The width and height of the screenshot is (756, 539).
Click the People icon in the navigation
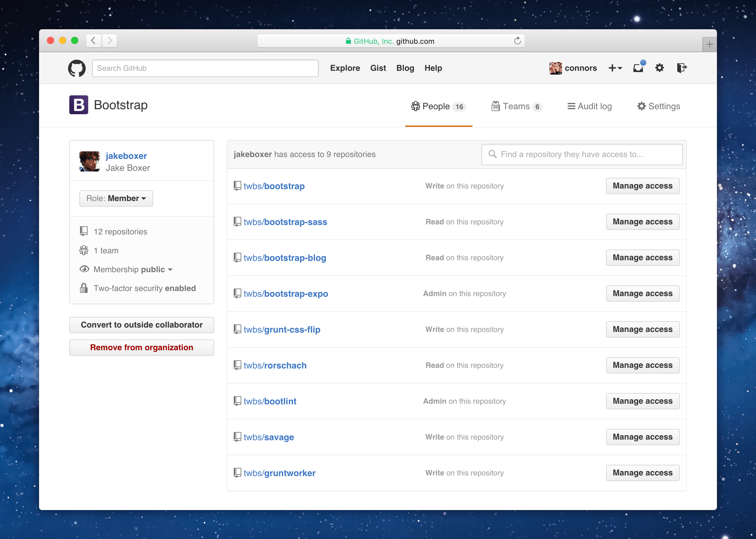[415, 106]
